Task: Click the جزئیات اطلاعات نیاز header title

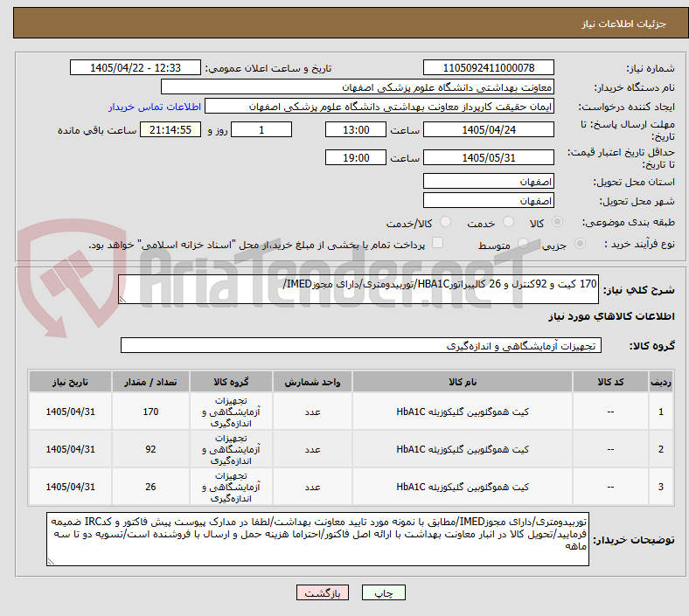Action: [624, 24]
